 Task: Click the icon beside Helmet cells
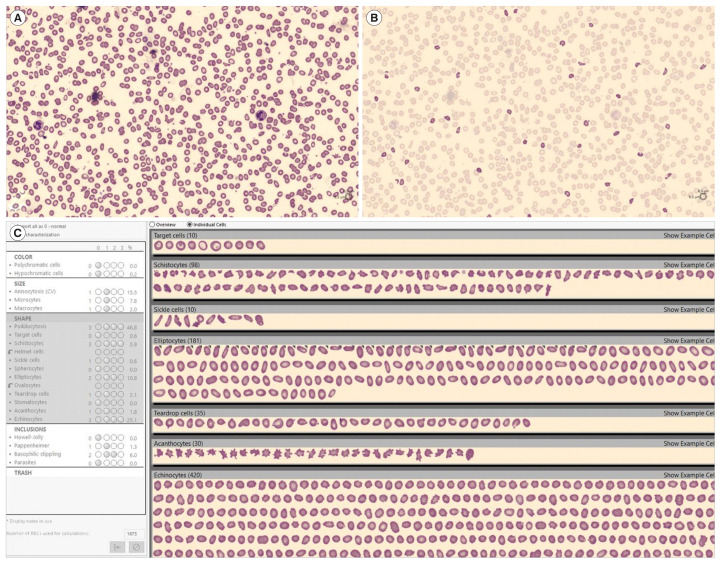click(11, 352)
